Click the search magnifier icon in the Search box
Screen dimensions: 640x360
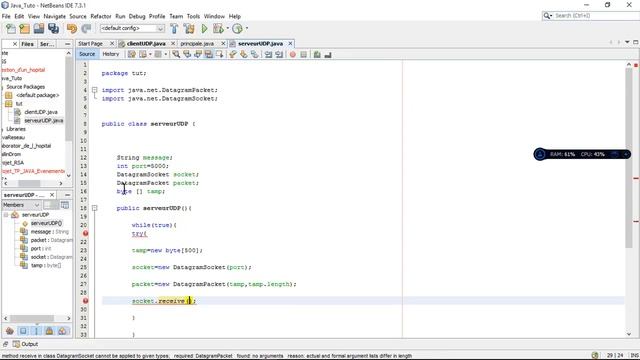tap(547, 16)
